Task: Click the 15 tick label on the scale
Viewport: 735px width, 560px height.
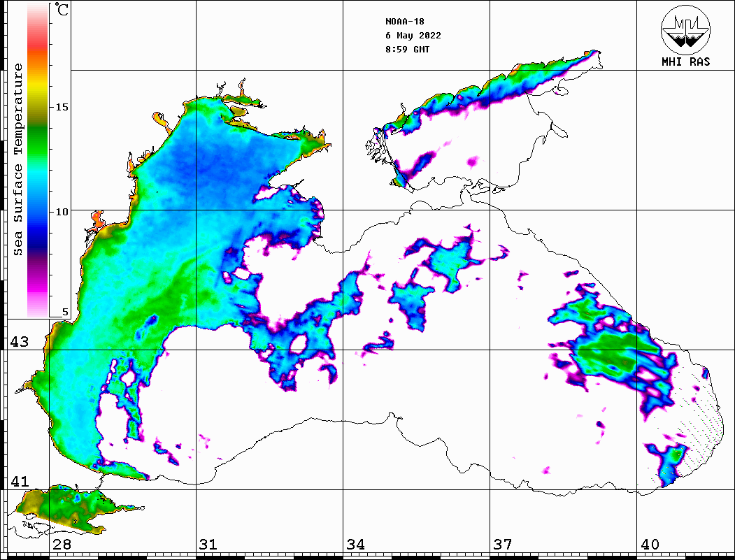Action: [x=62, y=107]
